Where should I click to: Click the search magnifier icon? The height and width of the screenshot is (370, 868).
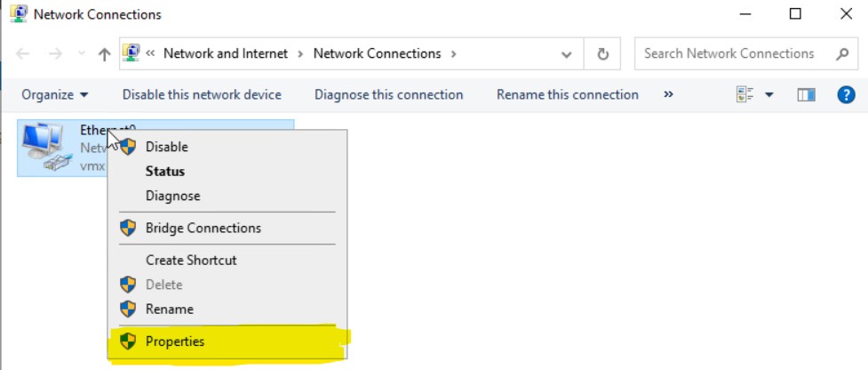842,53
